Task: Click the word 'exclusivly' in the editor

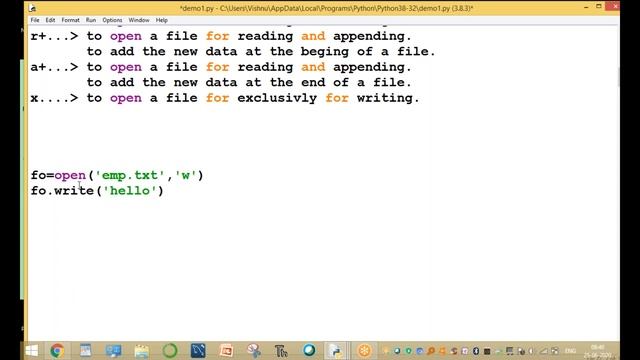Action: 277,98
